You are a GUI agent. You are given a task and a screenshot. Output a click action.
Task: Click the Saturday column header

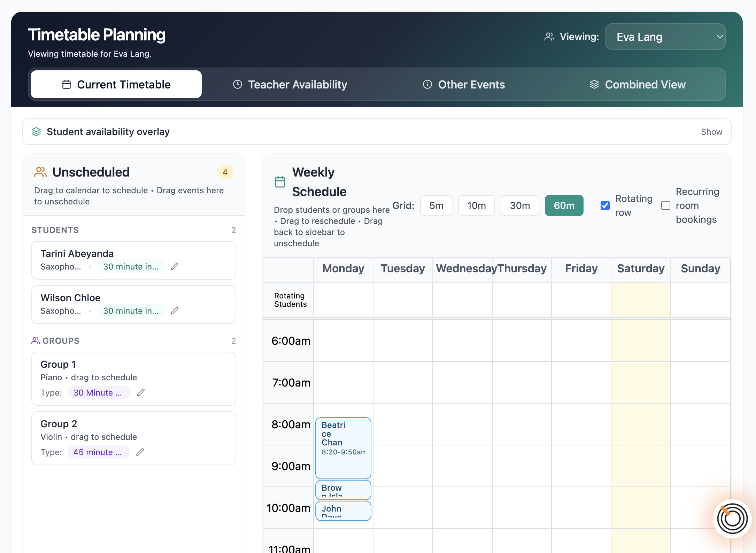tap(641, 268)
